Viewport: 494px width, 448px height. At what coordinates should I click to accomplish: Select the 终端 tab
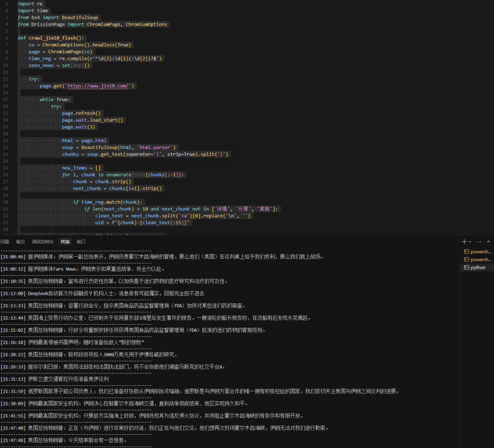click(x=65, y=242)
